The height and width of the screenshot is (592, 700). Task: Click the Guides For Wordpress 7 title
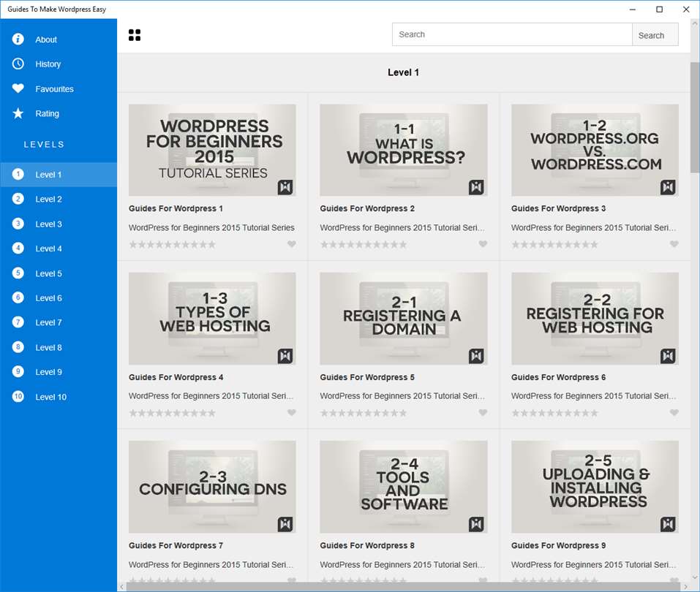[x=176, y=546]
